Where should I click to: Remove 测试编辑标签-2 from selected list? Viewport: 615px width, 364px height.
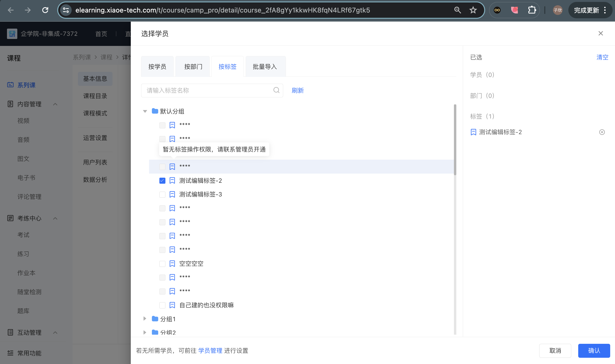point(602,132)
